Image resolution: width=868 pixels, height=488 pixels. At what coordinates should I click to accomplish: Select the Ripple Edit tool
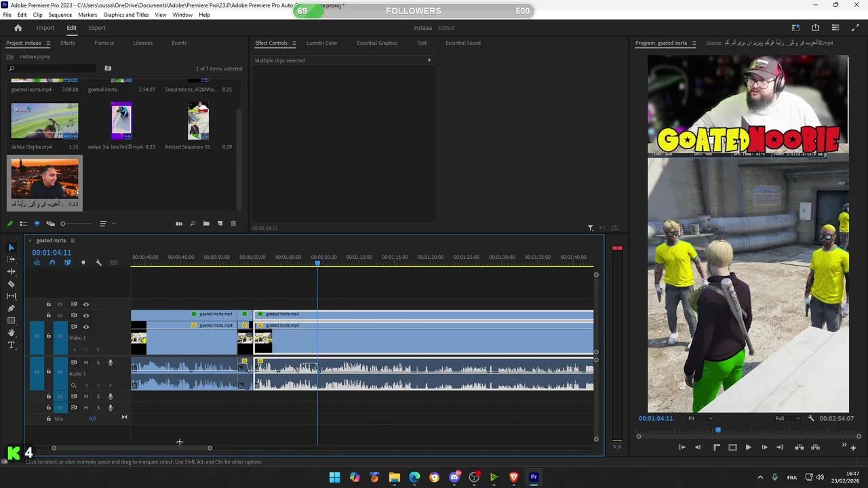11,272
